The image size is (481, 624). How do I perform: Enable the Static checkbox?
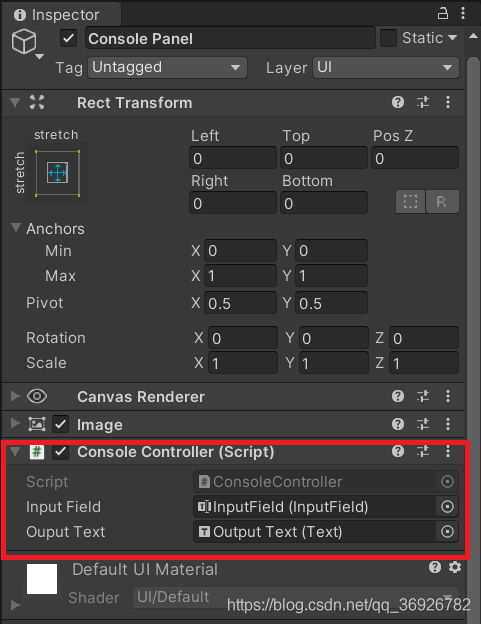[x=388, y=38]
